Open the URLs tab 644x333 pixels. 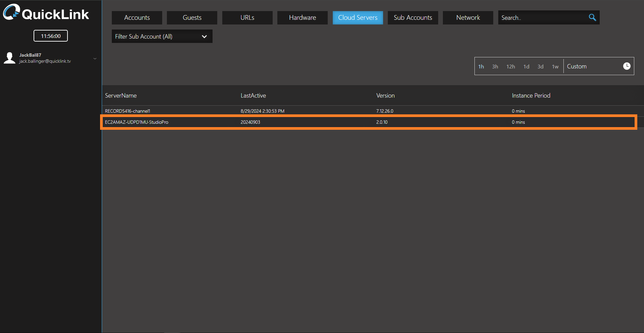[x=247, y=18]
